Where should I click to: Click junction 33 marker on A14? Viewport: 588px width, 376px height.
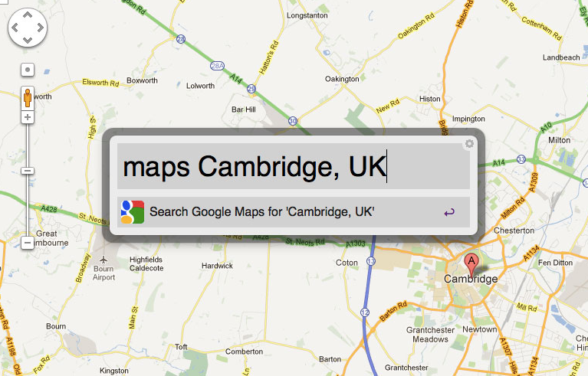[x=521, y=159]
